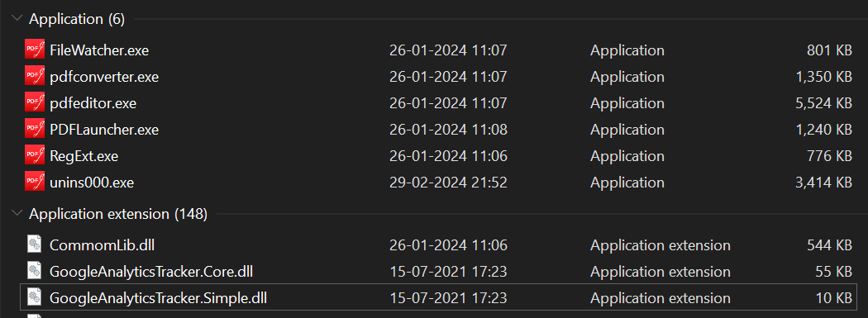The width and height of the screenshot is (868, 318).
Task: Click the GoogleAnalyticsTracker.Simple.dll file name
Action: (159, 298)
